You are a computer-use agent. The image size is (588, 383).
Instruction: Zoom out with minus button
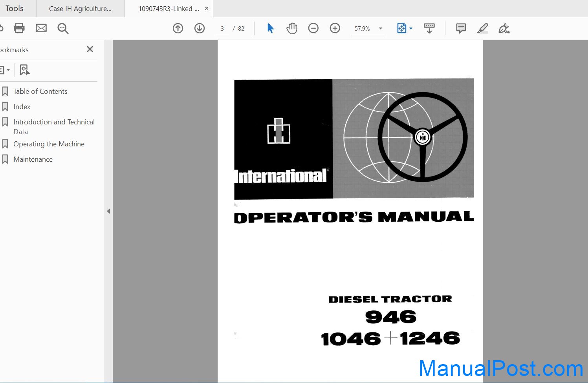point(313,28)
